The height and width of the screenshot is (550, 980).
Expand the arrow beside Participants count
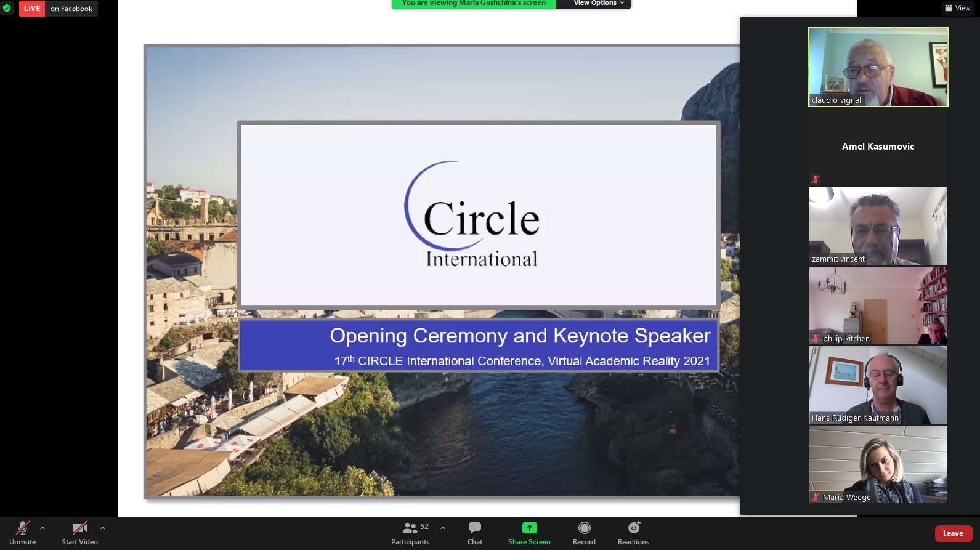[443, 528]
